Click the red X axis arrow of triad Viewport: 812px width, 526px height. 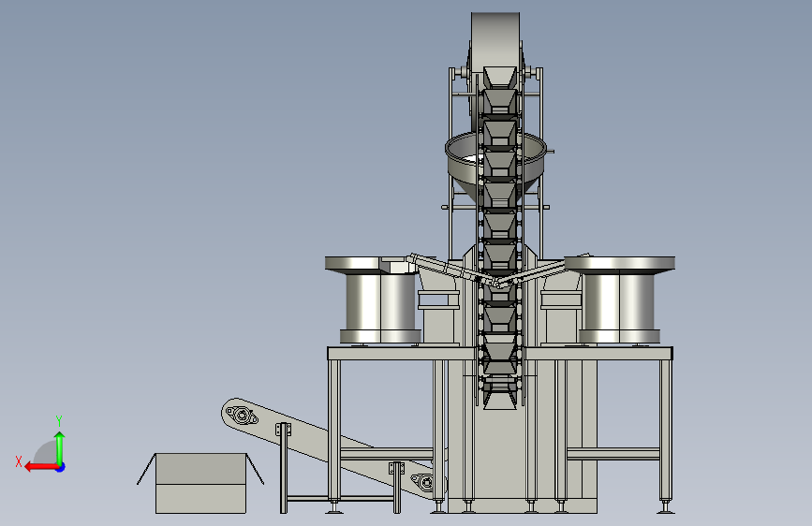(x=41, y=467)
